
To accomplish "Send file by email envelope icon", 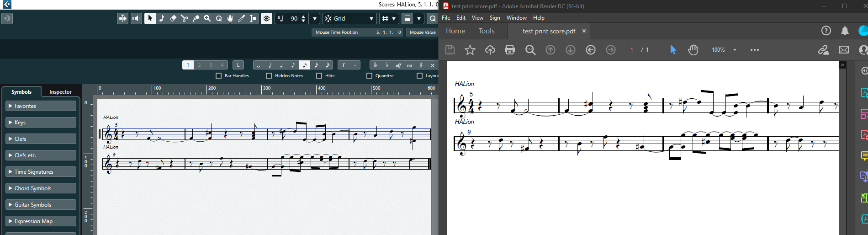I will coord(844,50).
